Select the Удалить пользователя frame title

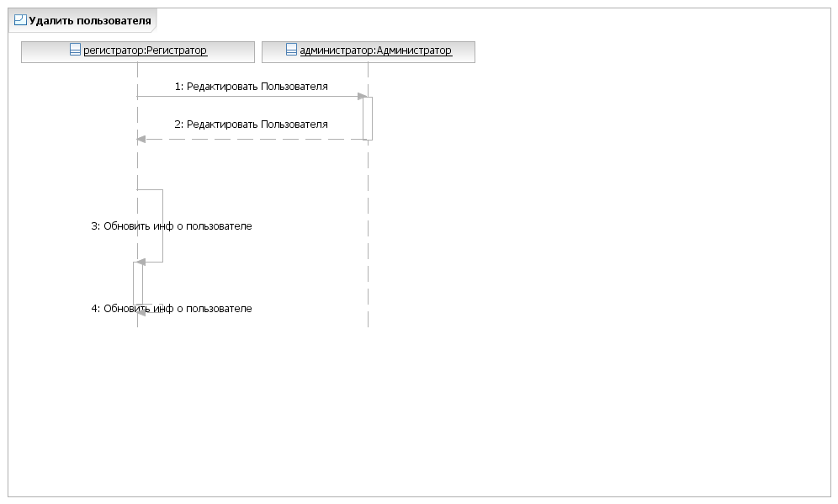point(90,21)
